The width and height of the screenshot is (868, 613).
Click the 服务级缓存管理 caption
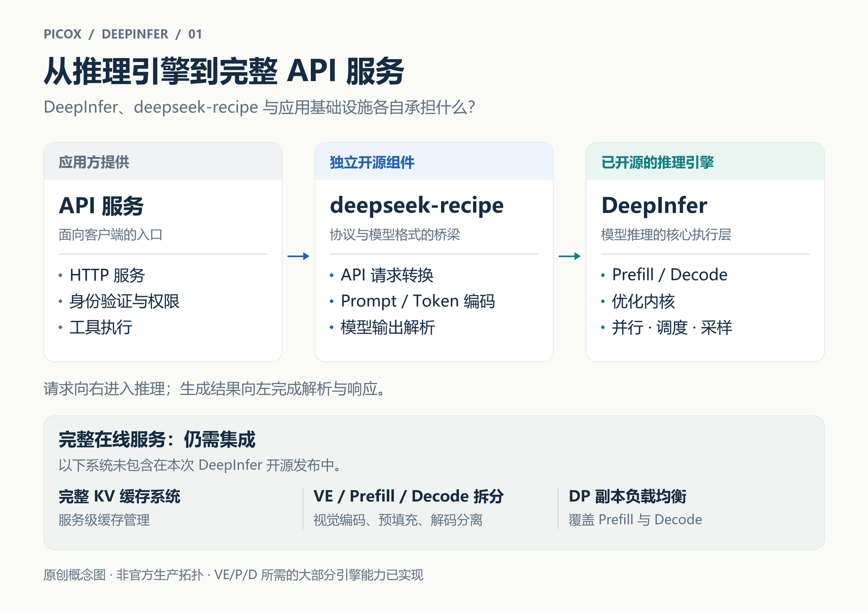[104, 520]
